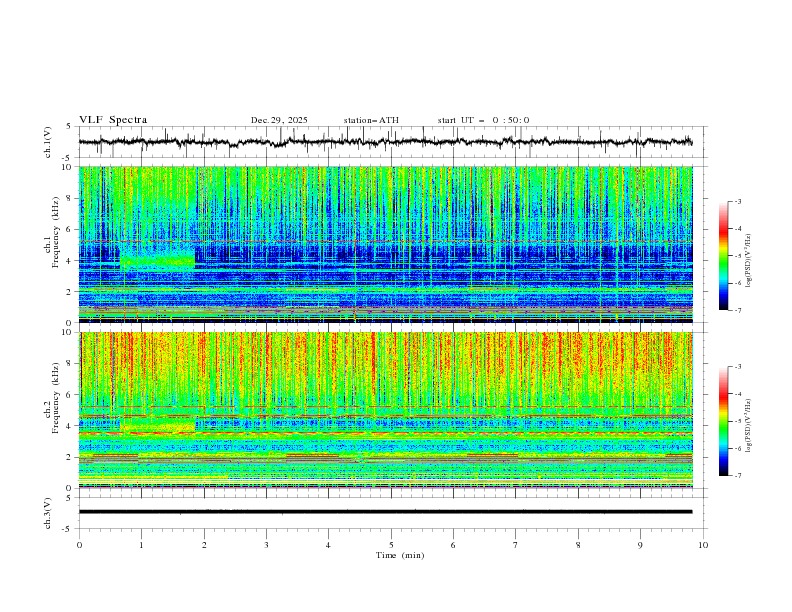This screenshot has width=792, height=612.
Task: Click the ch.3 black waveform trace
Action: click(x=385, y=512)
